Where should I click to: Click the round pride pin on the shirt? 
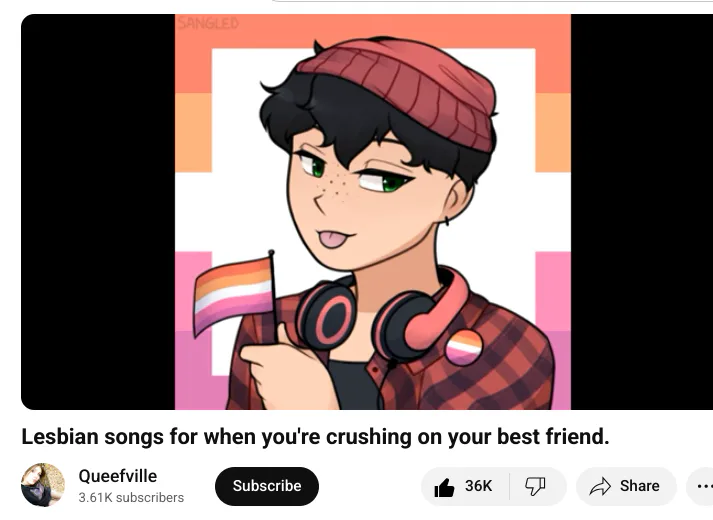(x=463, y=347)
